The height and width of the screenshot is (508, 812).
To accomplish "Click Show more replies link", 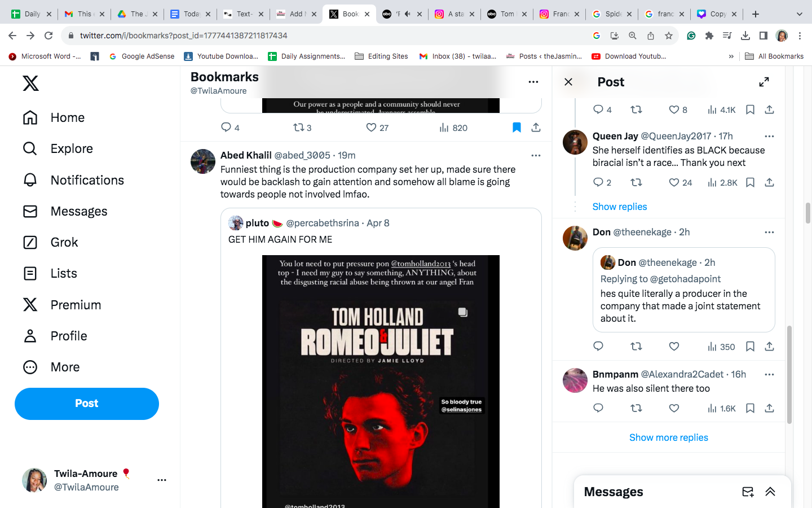I will (669, 437).
